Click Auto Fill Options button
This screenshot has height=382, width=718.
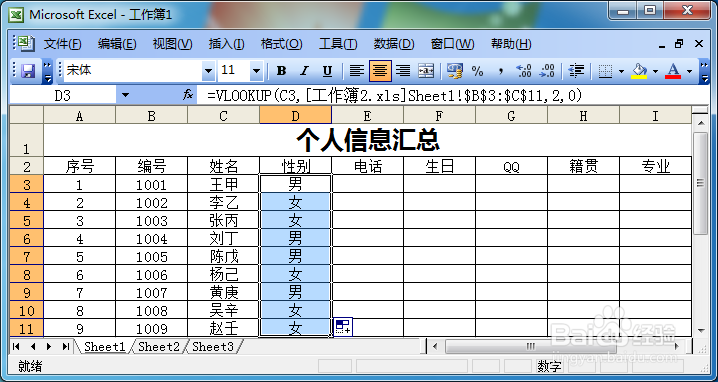[343, 327]
